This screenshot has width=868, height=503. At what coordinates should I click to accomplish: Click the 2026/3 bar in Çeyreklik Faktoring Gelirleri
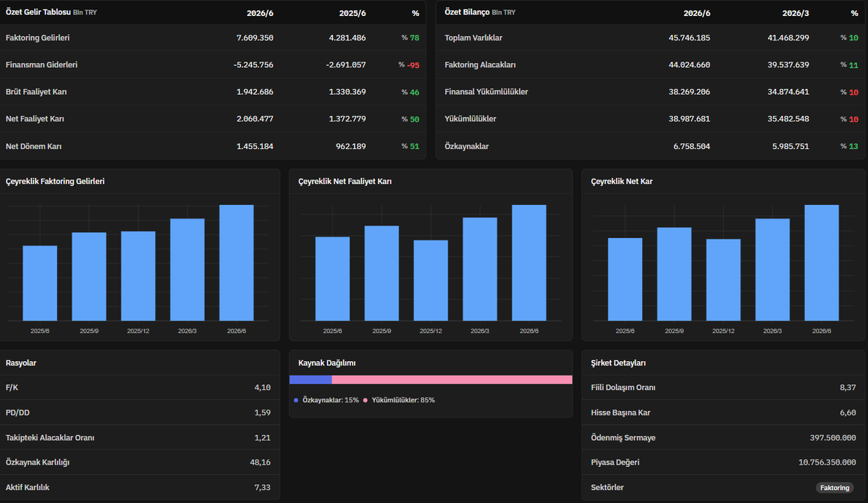click(x=187, y=269)
